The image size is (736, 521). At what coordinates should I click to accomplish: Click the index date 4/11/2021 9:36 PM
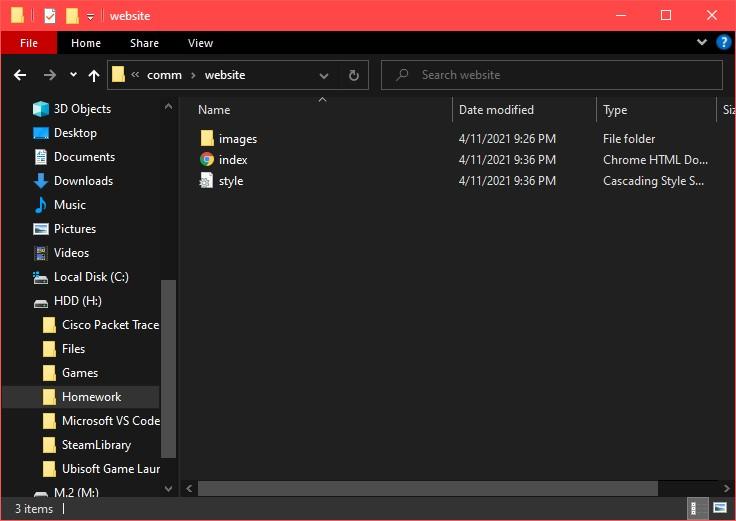[507, 160]
